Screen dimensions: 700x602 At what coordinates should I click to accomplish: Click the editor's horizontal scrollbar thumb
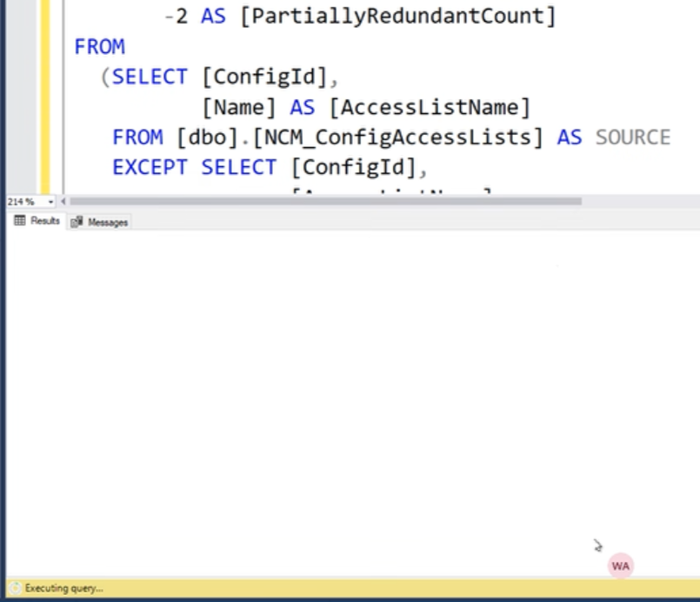(325, 202)
